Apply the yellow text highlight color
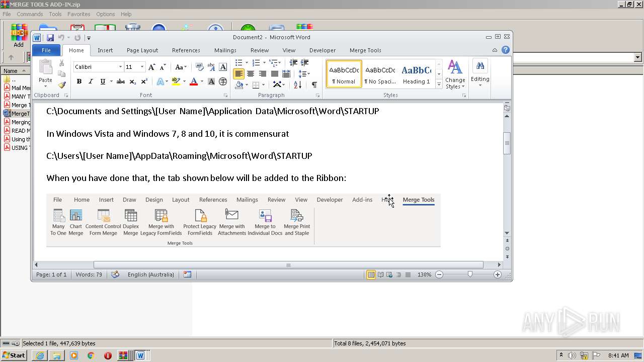 click(176, 81)
